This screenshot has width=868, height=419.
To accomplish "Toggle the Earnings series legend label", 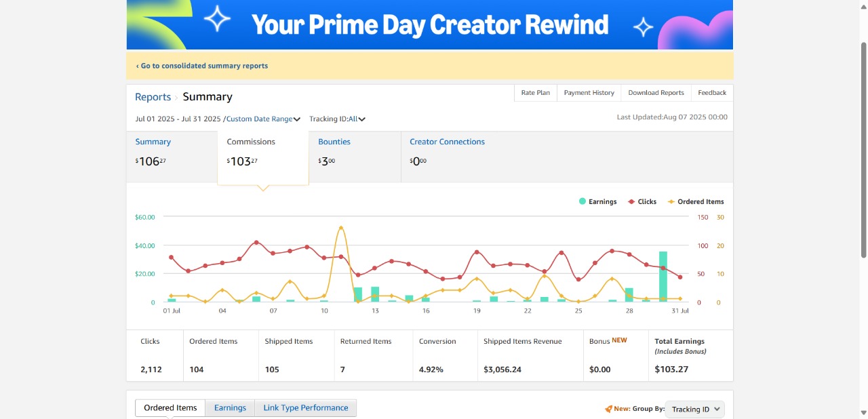I will [602, 201].
